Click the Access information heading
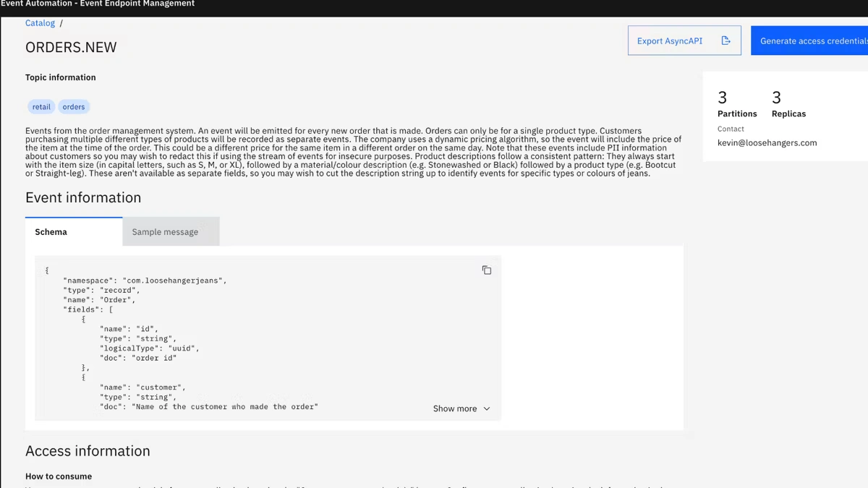 [x=88, y=451]
